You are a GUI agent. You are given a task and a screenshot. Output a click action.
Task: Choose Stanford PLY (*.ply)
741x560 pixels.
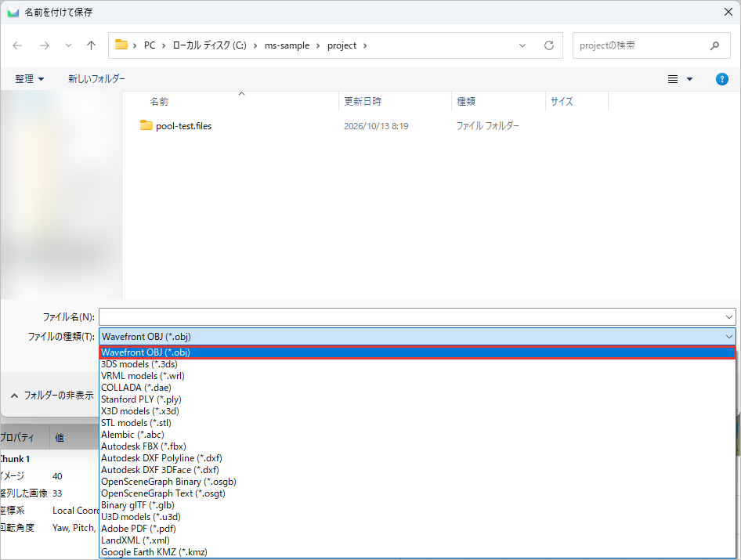pos(417,399)
